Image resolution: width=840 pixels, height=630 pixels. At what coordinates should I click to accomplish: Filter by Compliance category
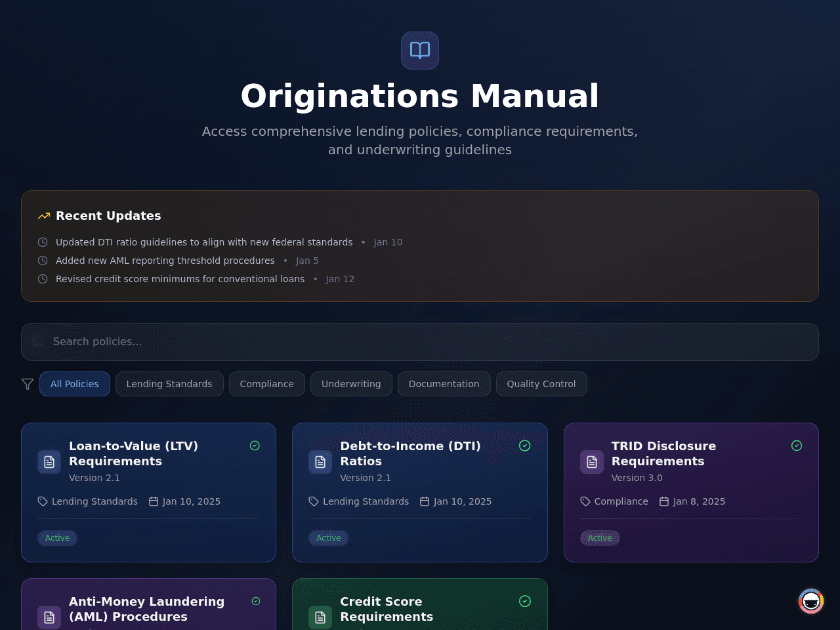[267, 384]
